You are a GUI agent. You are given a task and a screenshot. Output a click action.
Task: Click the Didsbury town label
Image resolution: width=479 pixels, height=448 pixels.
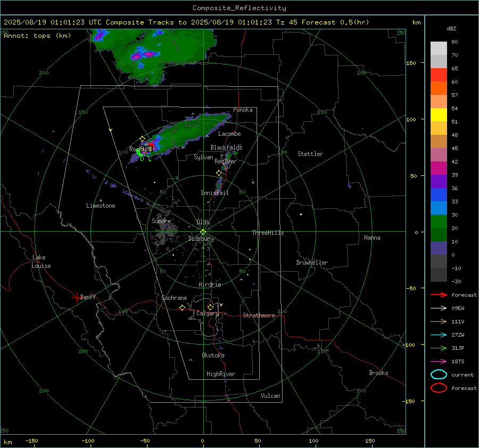click(x=201, y=239)
